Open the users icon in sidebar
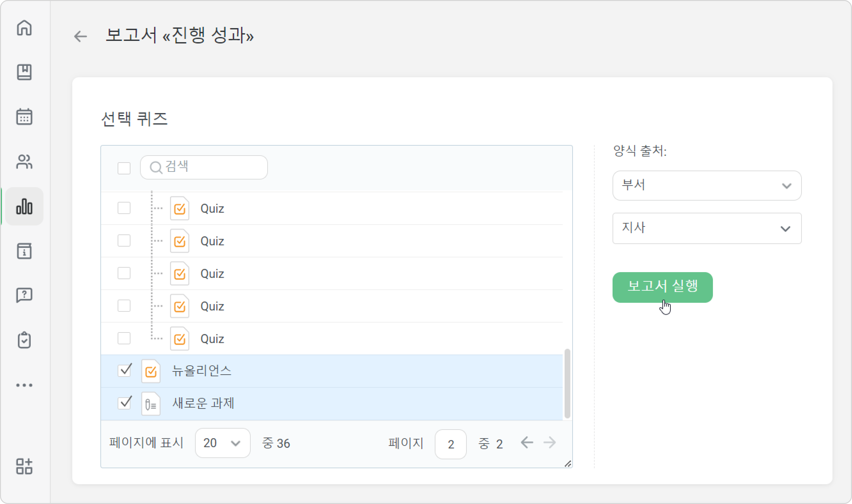Image resolution: width=852 pixels, height=504 pixels. [24, 161]
